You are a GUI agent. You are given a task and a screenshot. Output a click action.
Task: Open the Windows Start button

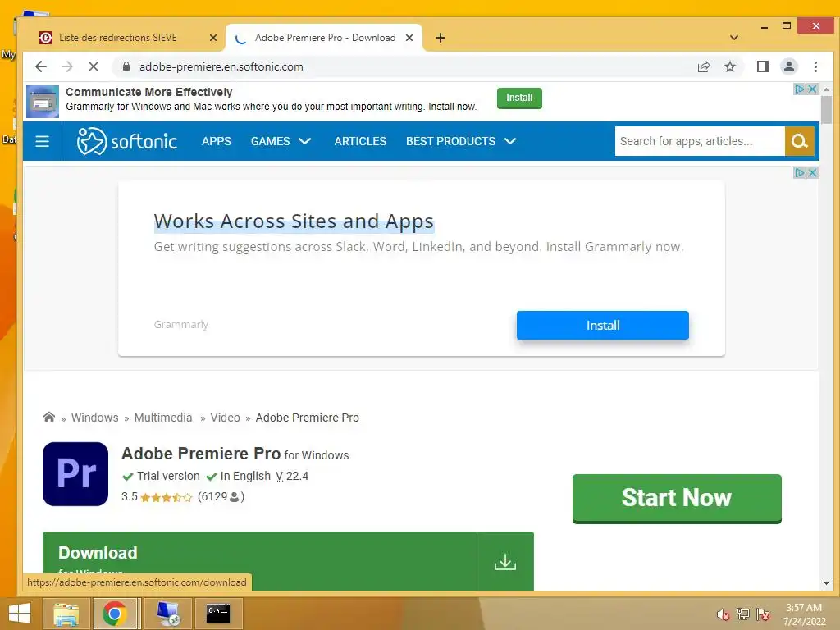coord(20,614)
